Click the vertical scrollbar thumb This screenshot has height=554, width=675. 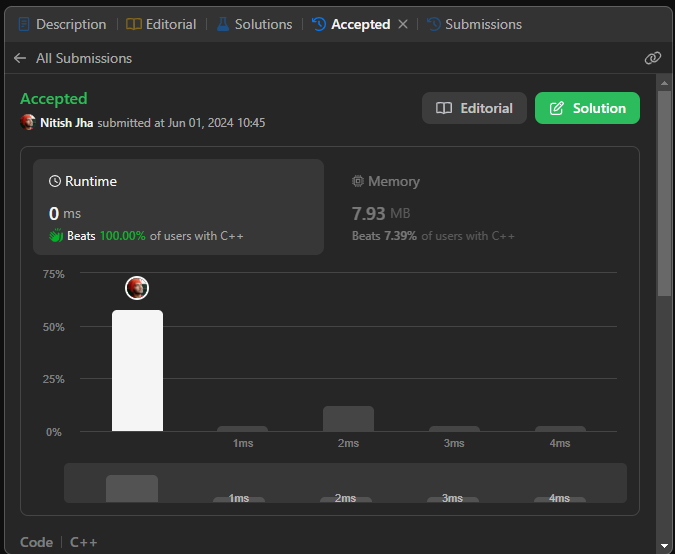coord(664,193)
